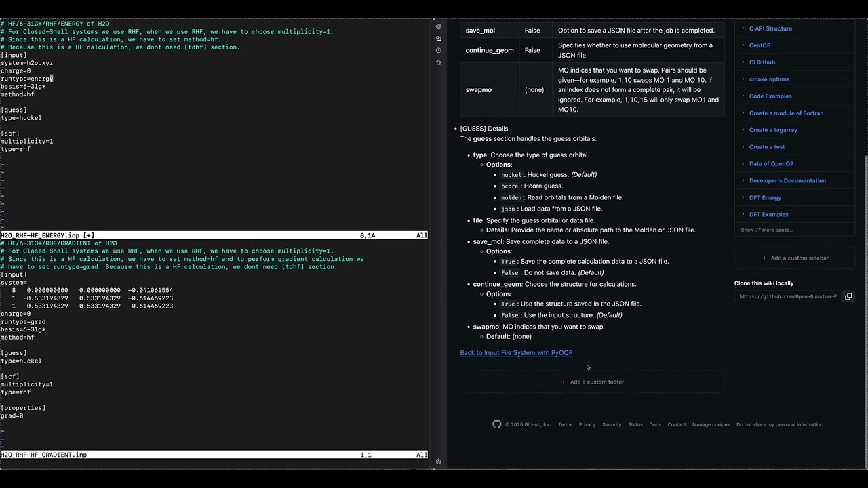Click the wiki clone URL field
Screen dimensions: 868x488
click(788, 296)
